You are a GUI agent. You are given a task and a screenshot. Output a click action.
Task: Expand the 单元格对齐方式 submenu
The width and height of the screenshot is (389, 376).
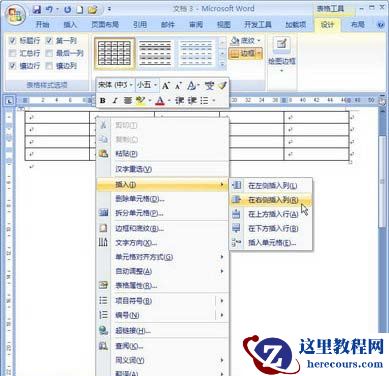pos(222,257)
